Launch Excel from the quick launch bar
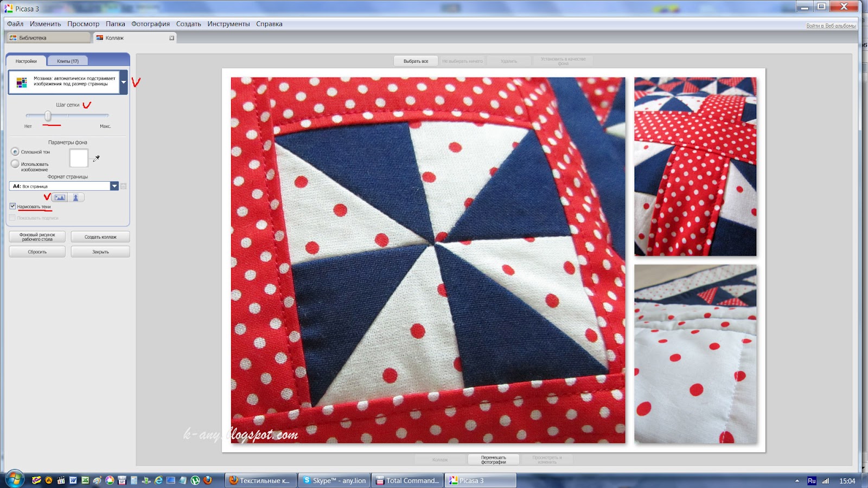Image resolution: width=868 pixels, height=488 pixels. coord(85,480)
